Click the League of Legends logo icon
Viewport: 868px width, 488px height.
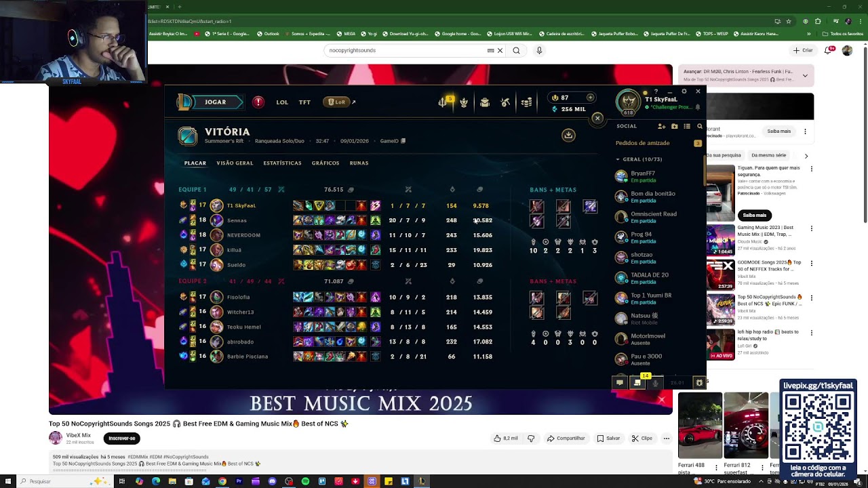(184, 102)
